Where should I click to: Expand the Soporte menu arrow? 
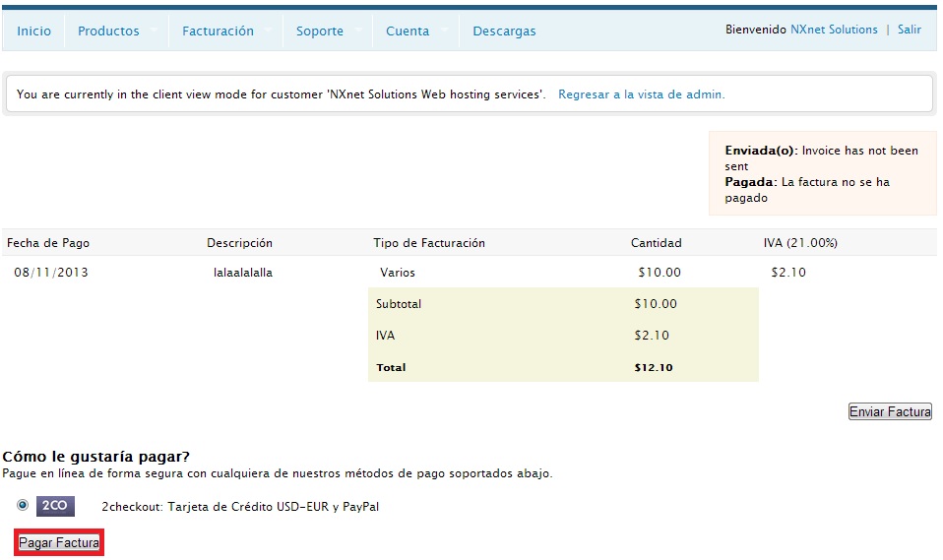[x=358, y=31]
